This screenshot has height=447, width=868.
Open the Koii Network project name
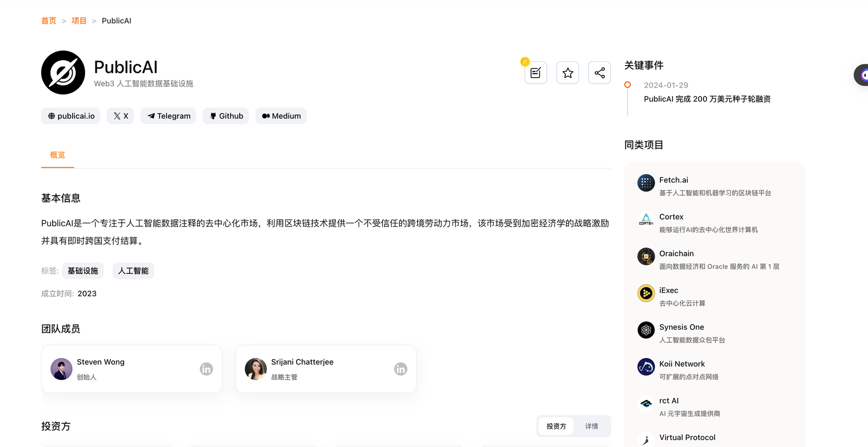coord(682,364)
